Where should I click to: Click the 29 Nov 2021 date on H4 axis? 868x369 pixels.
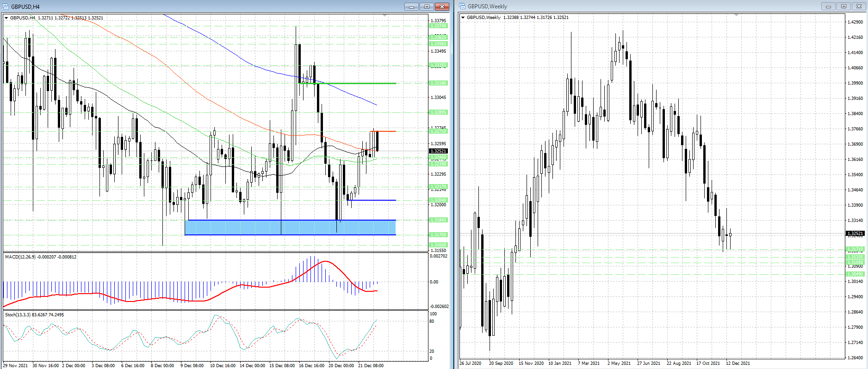pos(15,366)
